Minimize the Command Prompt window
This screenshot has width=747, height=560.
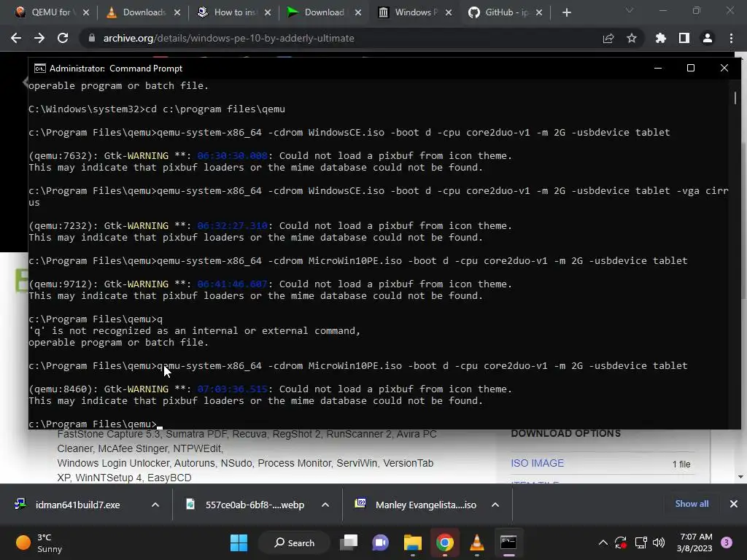coord(658,68)
